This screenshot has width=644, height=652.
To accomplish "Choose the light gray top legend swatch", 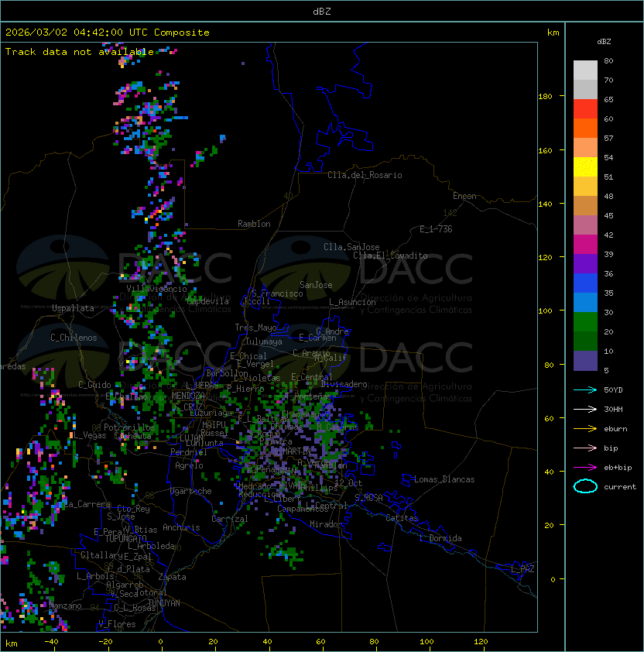I will [585, 70].
